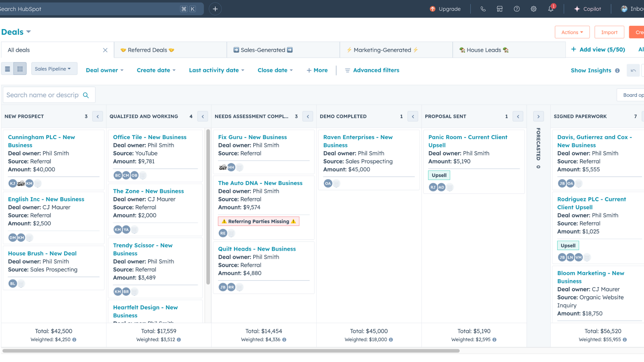Expand the Deal owner filter
This screenshot has width=644, height=362.
pos(105,70)
